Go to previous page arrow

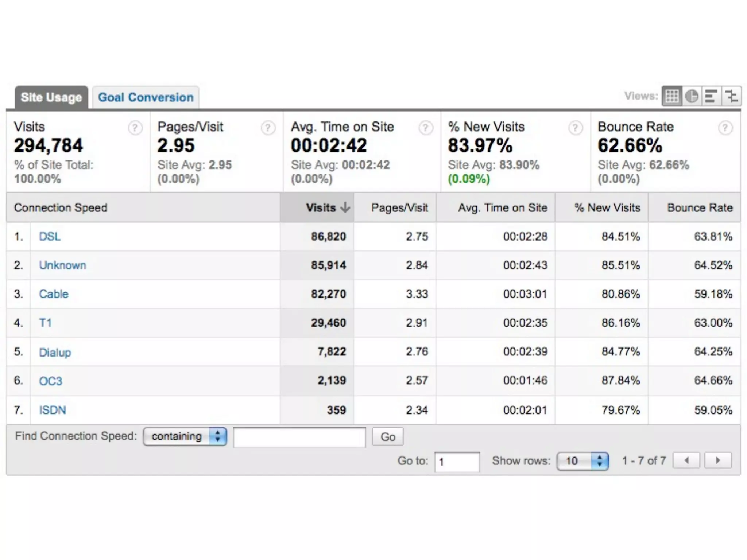[686, 460]
